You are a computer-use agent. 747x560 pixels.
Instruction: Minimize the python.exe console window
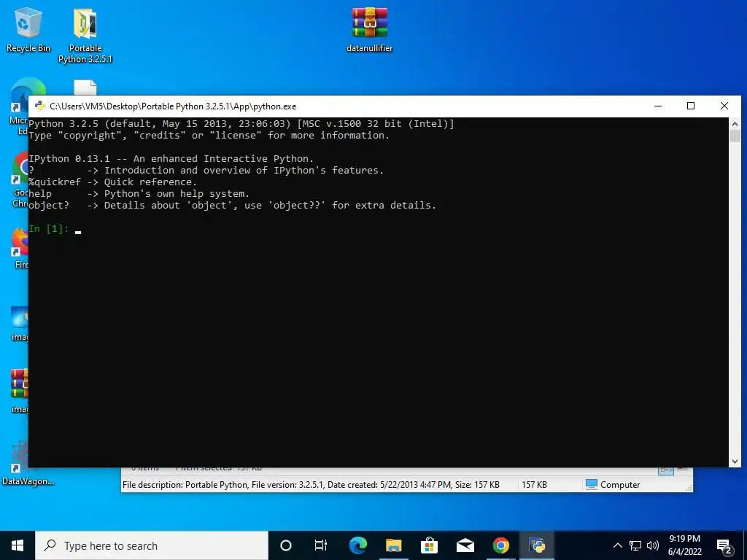tap(658, 106)
